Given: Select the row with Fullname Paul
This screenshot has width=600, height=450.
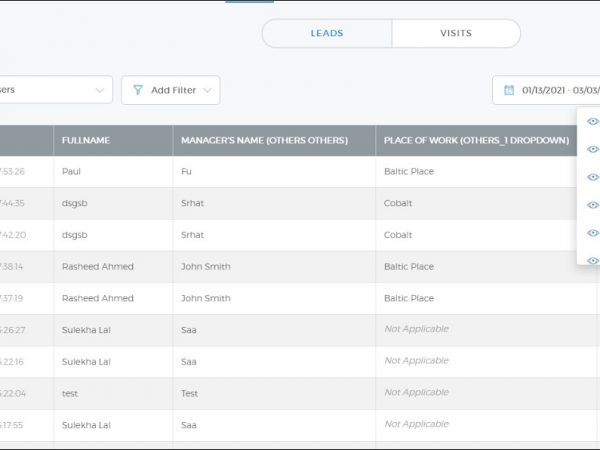Looking at the screenshot, I should tap(71, 172).
